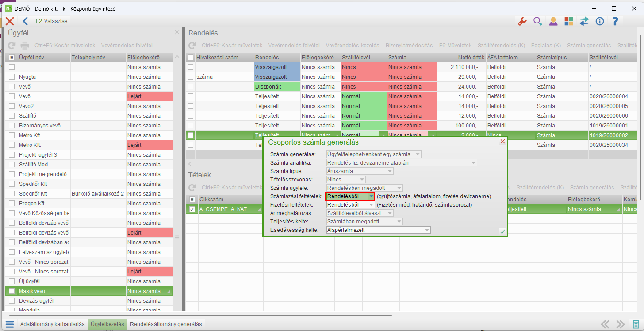
Task: Switch to the Adatállomány karbantartás tab
Action: (52, 324)
